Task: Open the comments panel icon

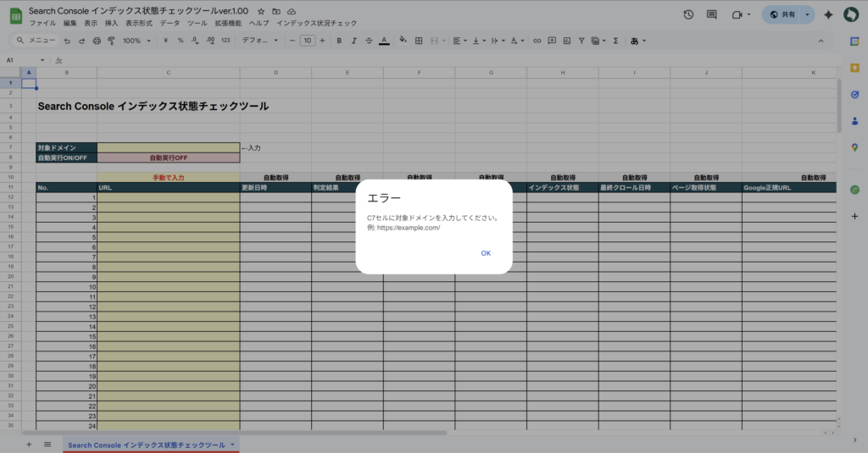Action: (711, 14)
